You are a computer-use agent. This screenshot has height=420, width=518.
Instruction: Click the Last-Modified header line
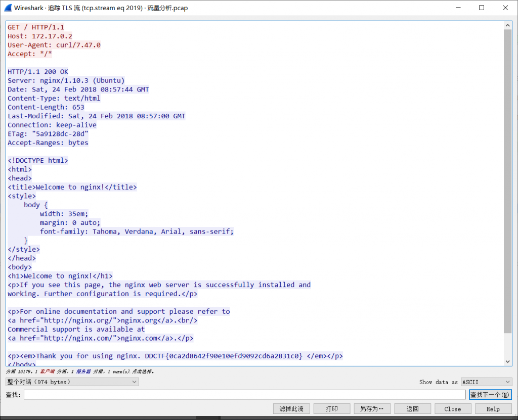97,116
